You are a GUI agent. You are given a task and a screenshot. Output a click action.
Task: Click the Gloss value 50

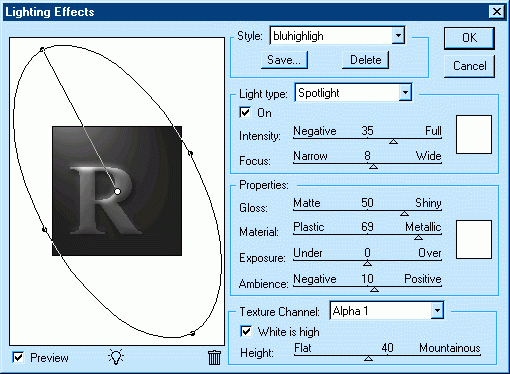tap(367, 203)
